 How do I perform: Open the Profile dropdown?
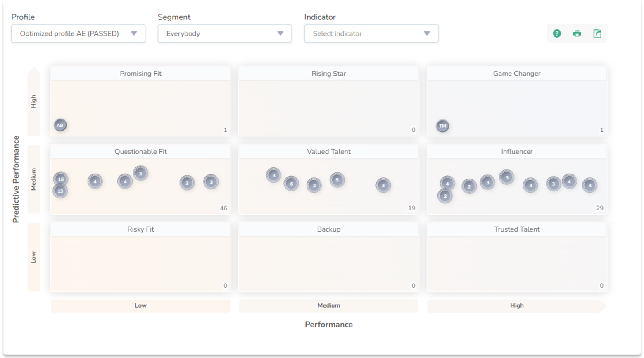(78, 33)
